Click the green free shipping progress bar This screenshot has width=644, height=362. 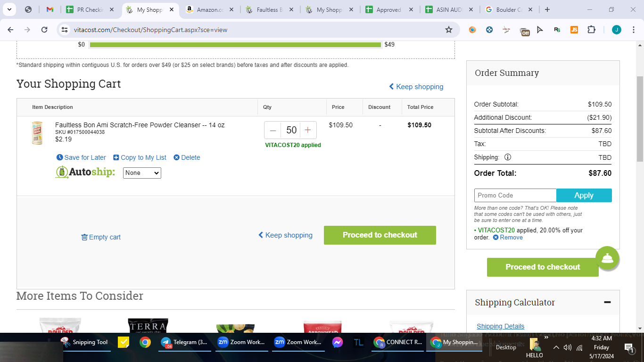(235, 45)
